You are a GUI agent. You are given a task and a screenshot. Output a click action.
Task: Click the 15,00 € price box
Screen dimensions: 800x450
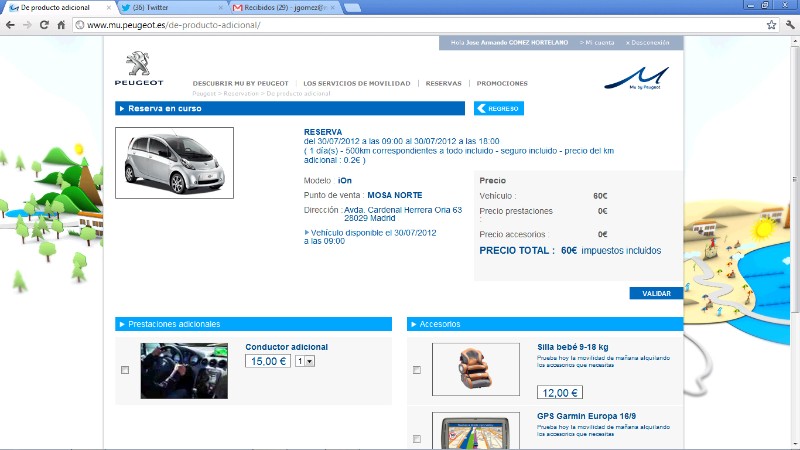[x=268, y=361]
